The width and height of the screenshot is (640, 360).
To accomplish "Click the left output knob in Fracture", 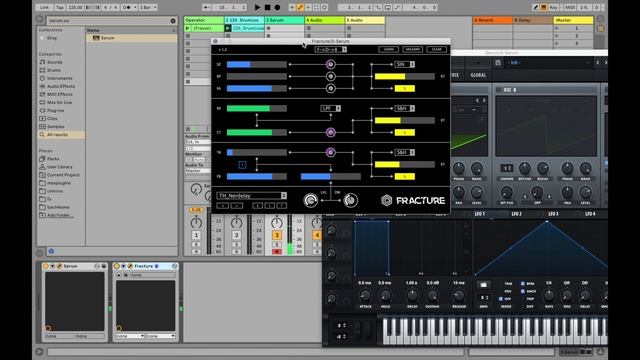I will tap(311, 200).
